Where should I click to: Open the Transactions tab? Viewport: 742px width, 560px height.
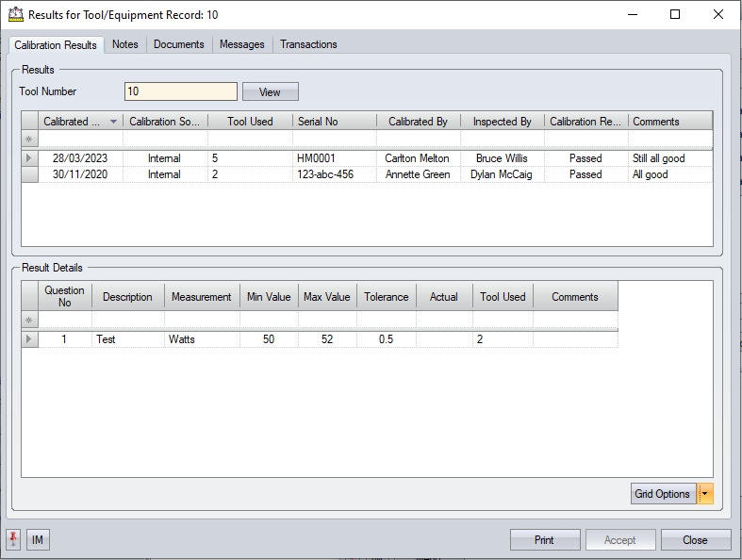[308, 44]
